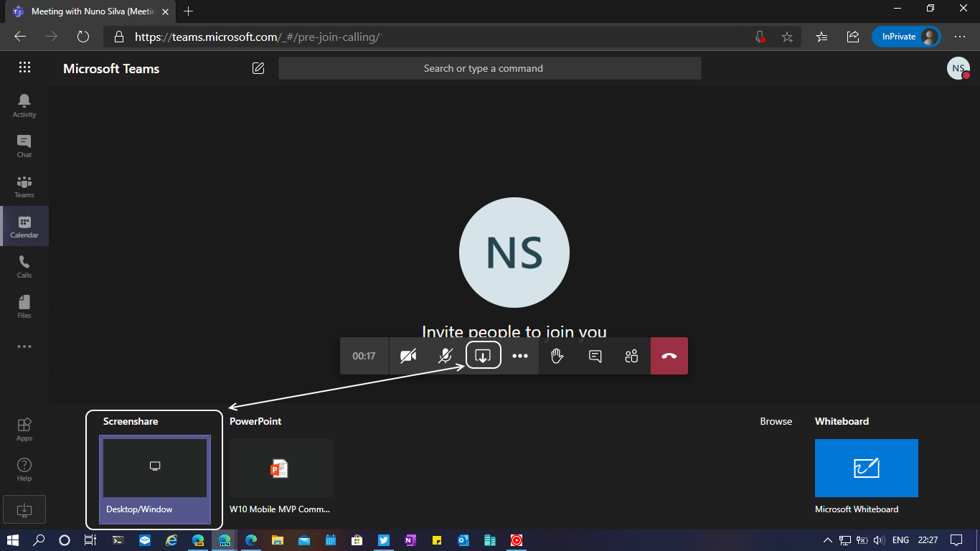Open the Activity feed in Teams sidebar
This screenshot has width=980, height=551.
(24, 105)
